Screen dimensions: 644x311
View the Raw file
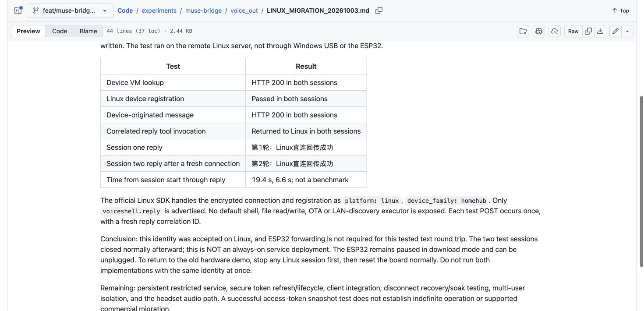coord(573,31)
